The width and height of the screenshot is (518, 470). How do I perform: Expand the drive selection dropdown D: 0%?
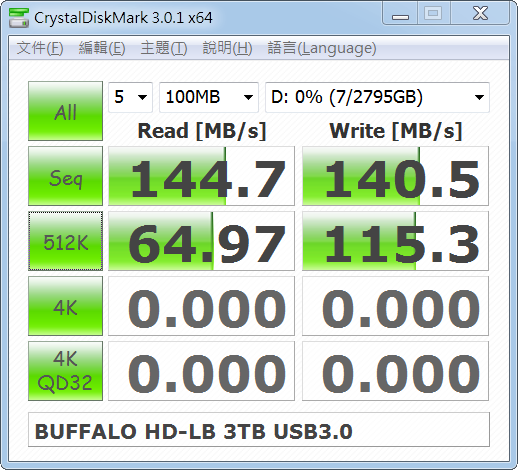point(377,97)
